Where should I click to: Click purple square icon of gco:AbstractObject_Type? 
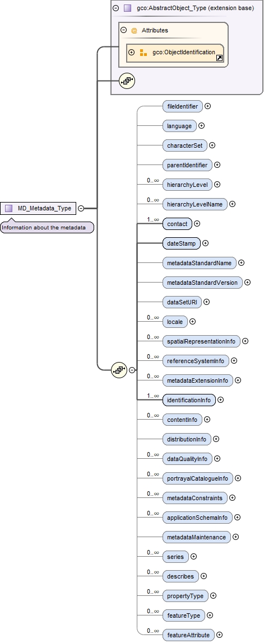tap(127, 8)
